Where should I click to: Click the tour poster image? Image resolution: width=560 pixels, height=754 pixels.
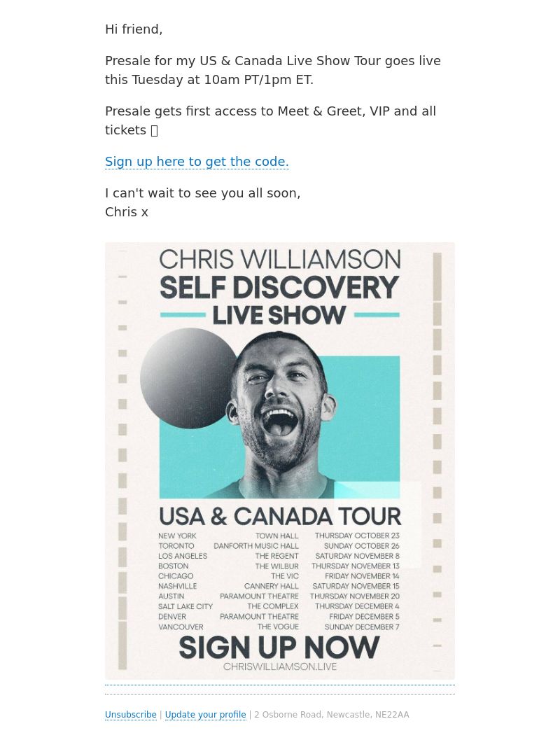pyautogui.click(x=280, y=461)
